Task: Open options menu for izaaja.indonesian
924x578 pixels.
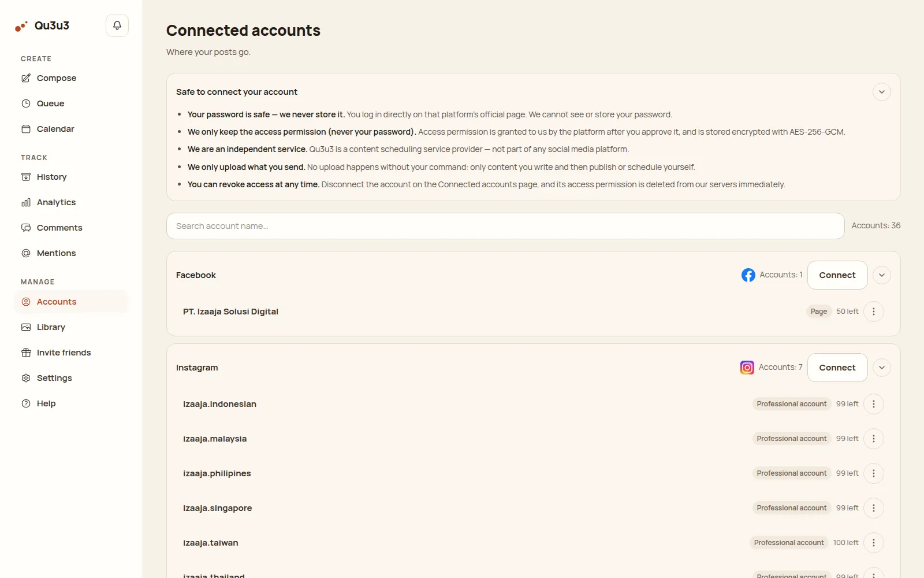Action: click(x=874, y=404)
